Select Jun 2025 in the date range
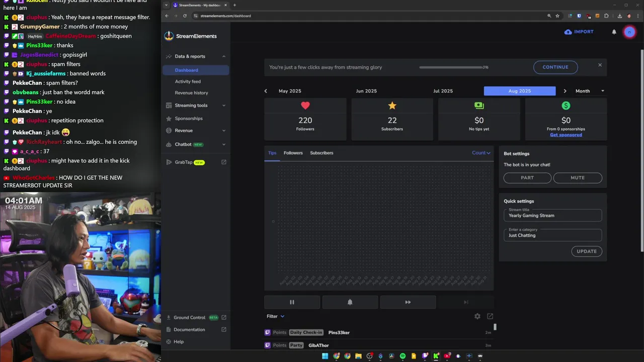This screenshot has width=644, height=362. tap(366, 91)
